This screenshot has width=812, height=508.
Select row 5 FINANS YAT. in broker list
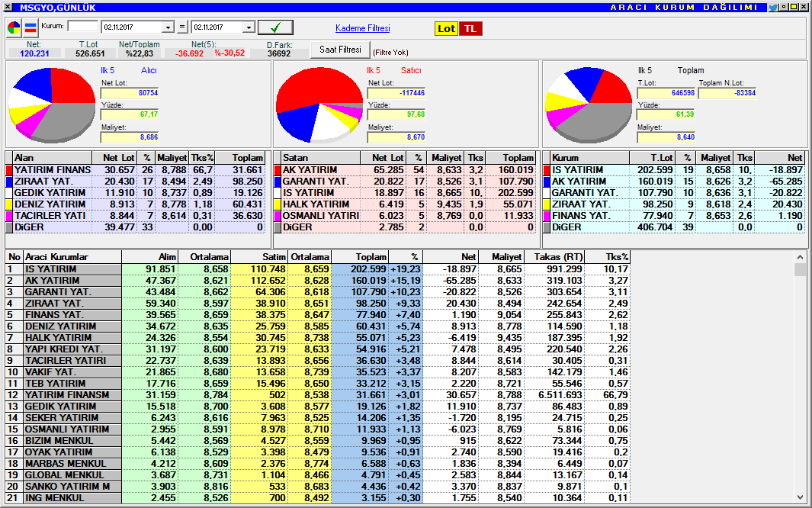[317, 314]
